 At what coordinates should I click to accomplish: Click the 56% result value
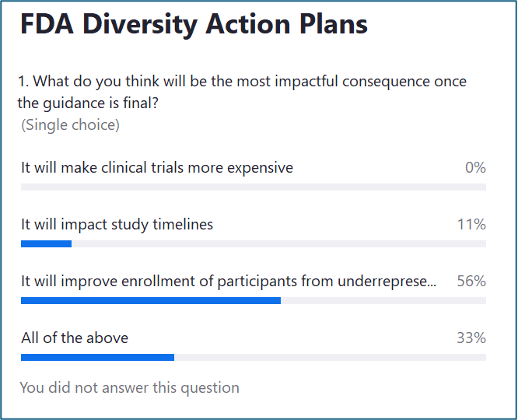click(x=471, y=281)
